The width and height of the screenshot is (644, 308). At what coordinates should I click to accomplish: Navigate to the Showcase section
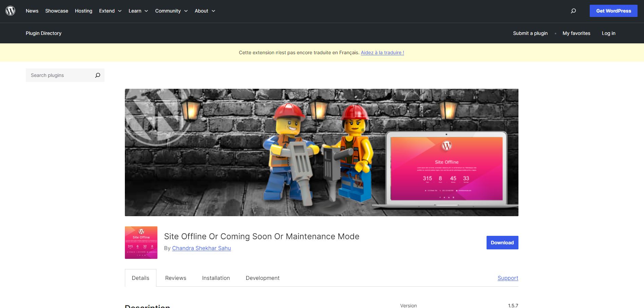tap(56, 11)
